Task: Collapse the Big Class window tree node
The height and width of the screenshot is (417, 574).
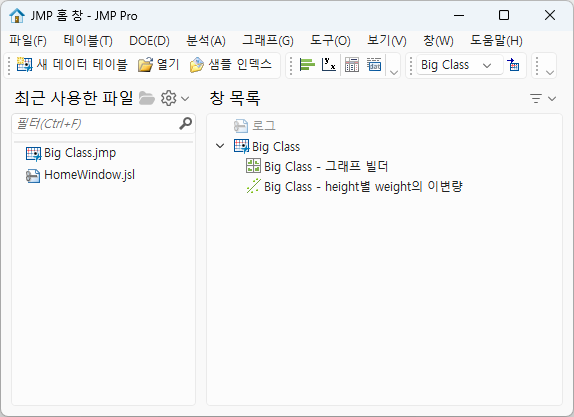Action: [x=220, y=146]
